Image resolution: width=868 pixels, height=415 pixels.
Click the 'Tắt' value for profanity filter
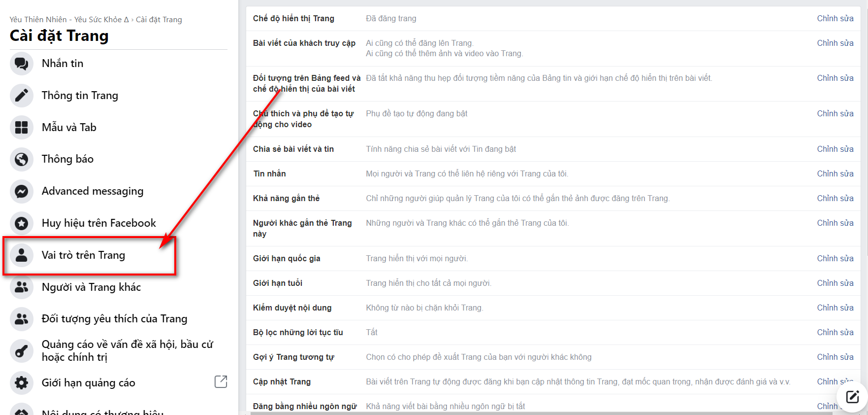click(372, 333)
